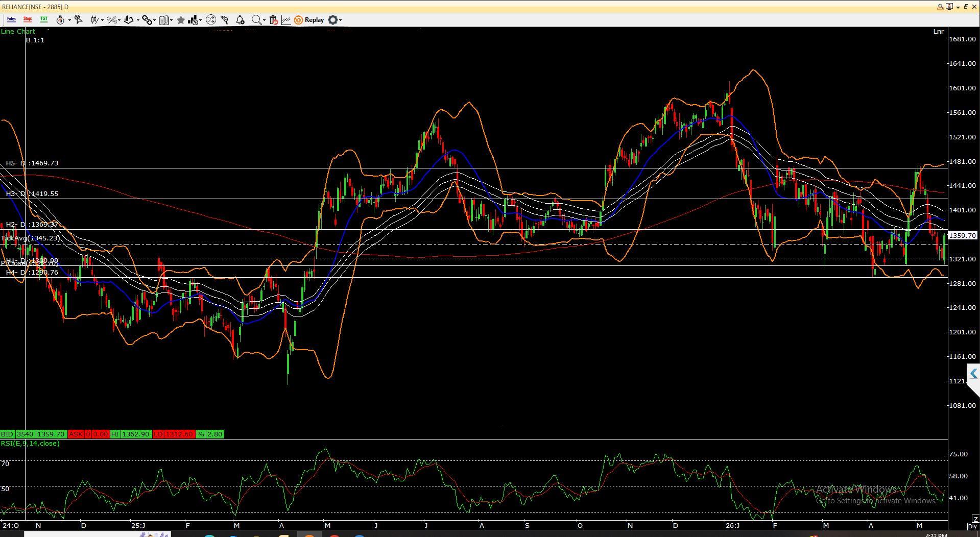Click the current price tag 1359.70

click(x=962, y=235)
